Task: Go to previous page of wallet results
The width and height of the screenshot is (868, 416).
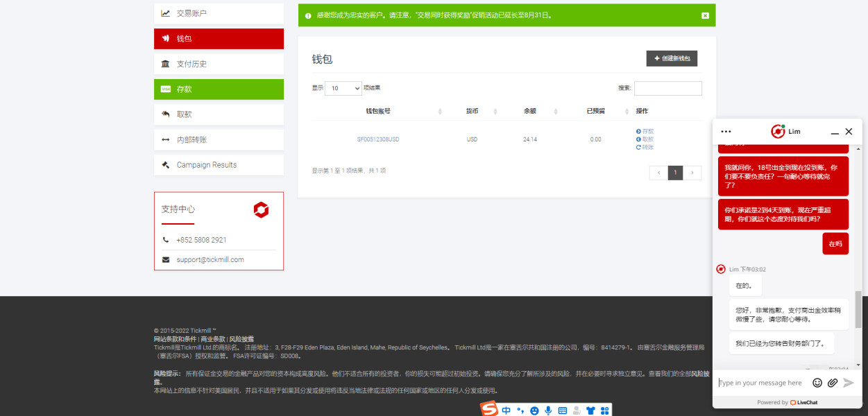Action: [658, 173]
